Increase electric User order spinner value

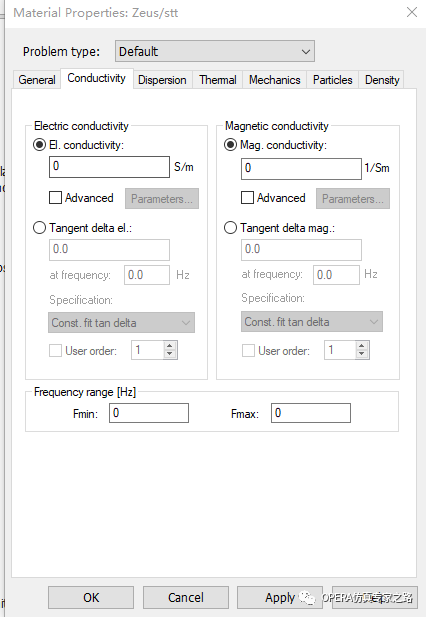[170, 346]
